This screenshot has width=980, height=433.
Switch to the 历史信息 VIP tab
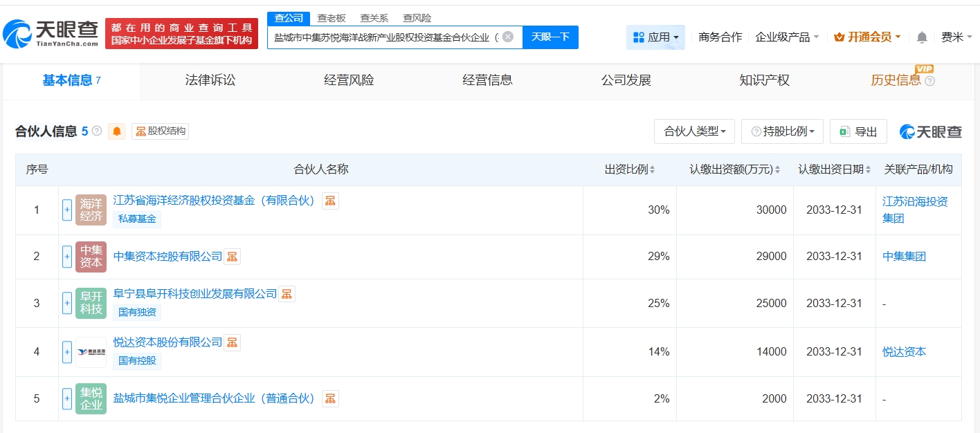coord(902,80)
